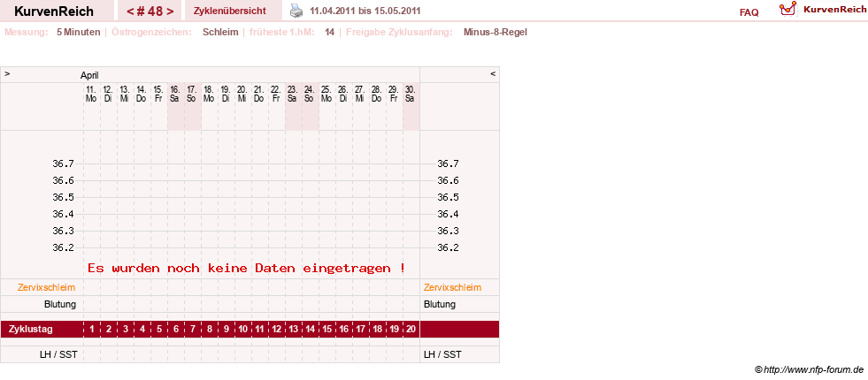Viewport: 868px width, 380px height.
Task: Click Zyklustag number 20
Action: coord(411,329)
